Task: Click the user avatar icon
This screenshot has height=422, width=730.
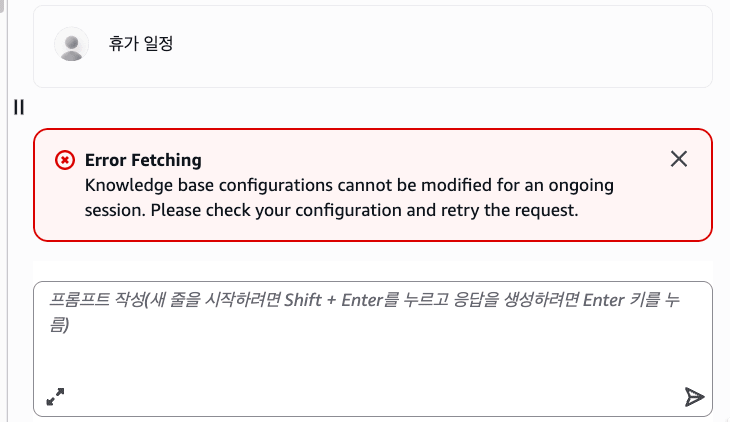Action: (x=72, y=44)
